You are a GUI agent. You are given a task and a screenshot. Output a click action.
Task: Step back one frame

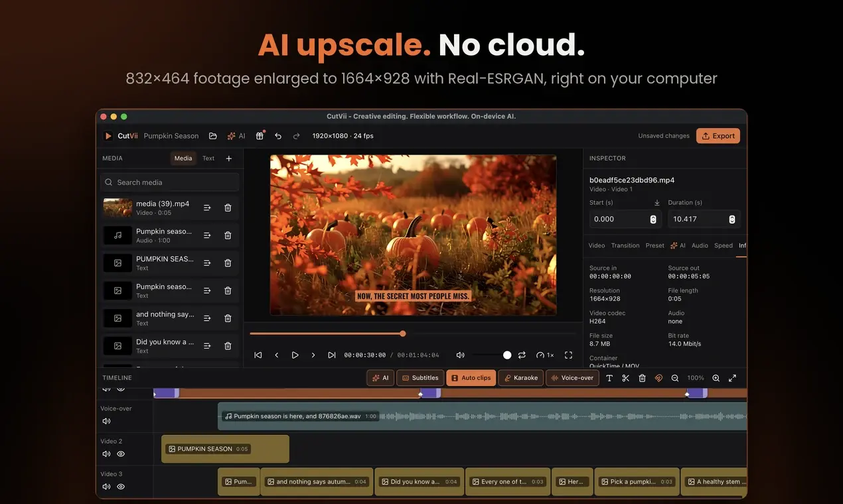point(277,355)
